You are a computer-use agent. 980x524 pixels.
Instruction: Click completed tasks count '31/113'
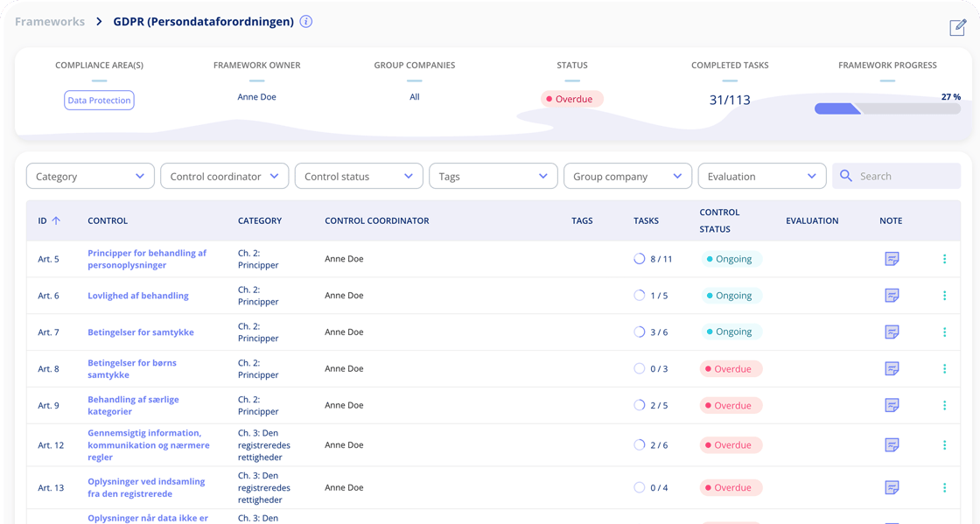pyautogui.click(x=730, y=100)
